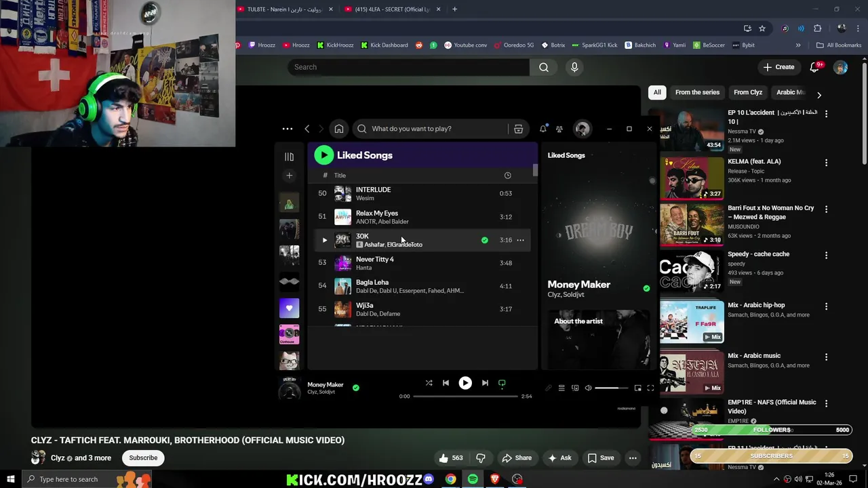The image size is (868, 488).
Task: Open options for the Speedy - cache cache video
Action: coord(826,256)
